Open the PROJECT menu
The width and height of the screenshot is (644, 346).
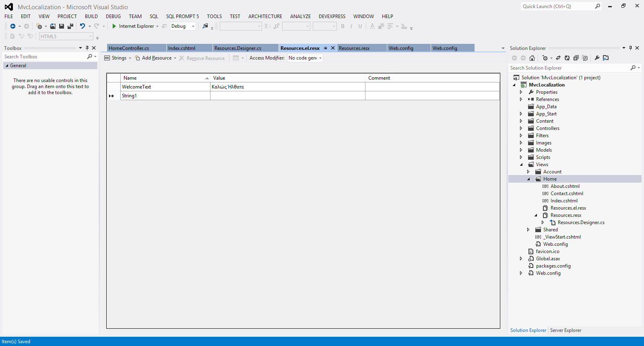(x=67, y=16)
